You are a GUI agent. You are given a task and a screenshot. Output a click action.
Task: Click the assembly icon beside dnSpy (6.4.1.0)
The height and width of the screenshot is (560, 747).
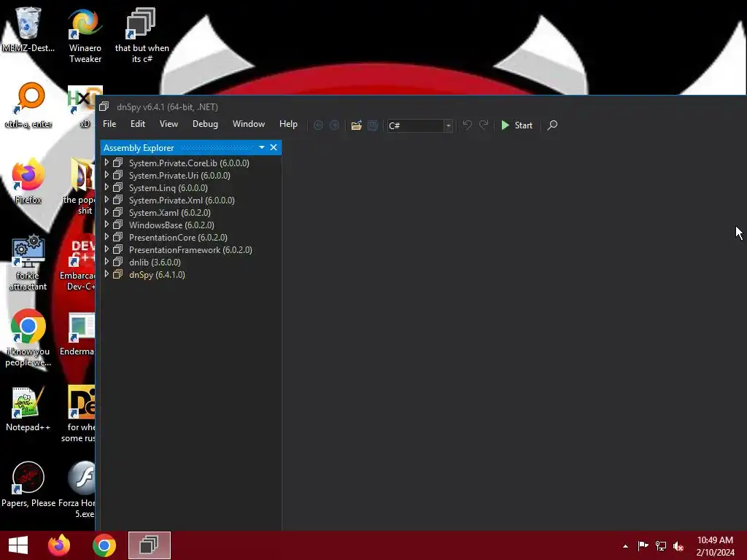(x=117, y=274)
